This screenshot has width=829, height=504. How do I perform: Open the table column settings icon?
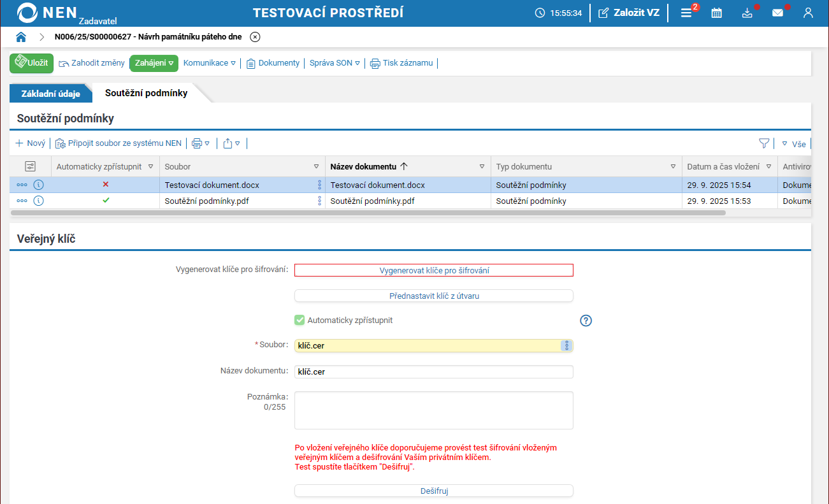(31, 166)
